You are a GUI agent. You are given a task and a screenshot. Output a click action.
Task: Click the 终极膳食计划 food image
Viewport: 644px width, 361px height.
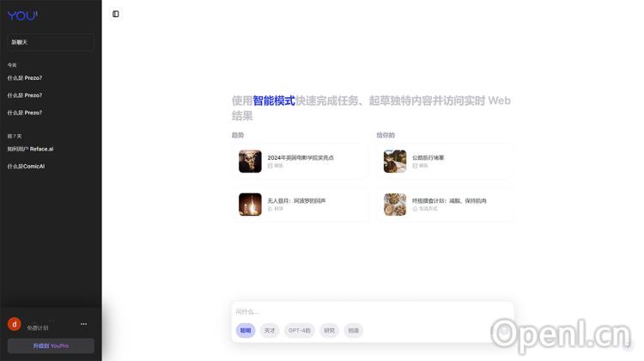(x=395, y=204)
